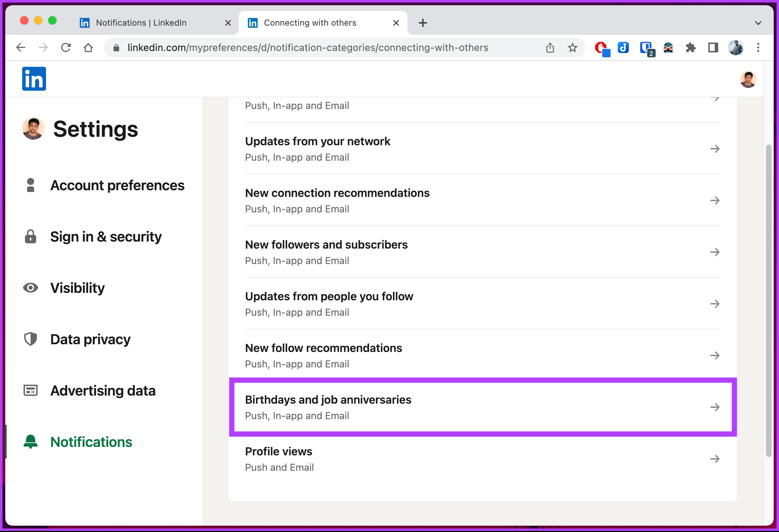Open Visibility eye icon section
The width and height of the screenshot is (779, 532).
pyautogui.click(x=31, y=288)
